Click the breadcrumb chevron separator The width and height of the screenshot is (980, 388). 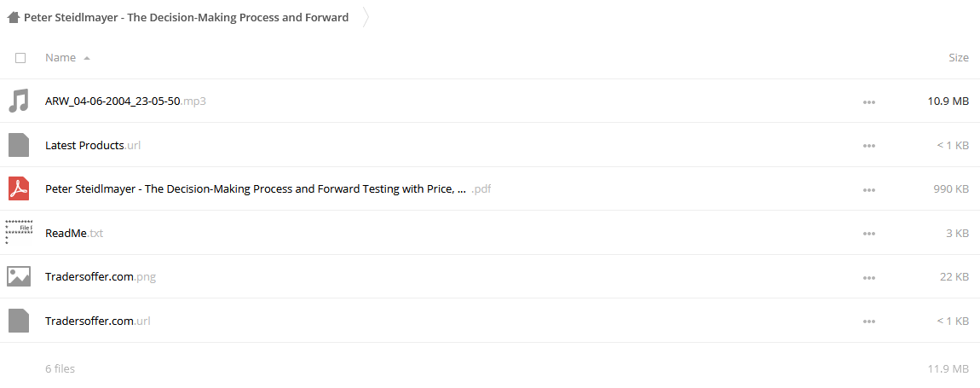pos(366,18)
